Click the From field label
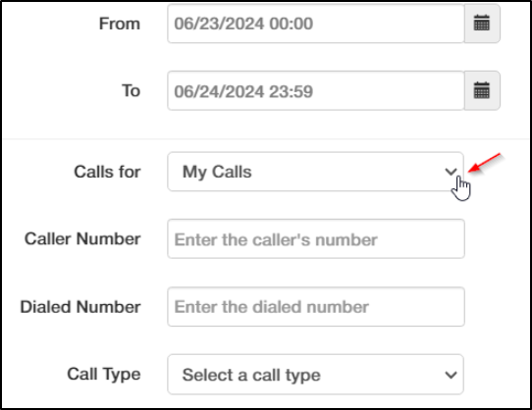The width and height of the screenshot is (532, 410). (120, 24)
